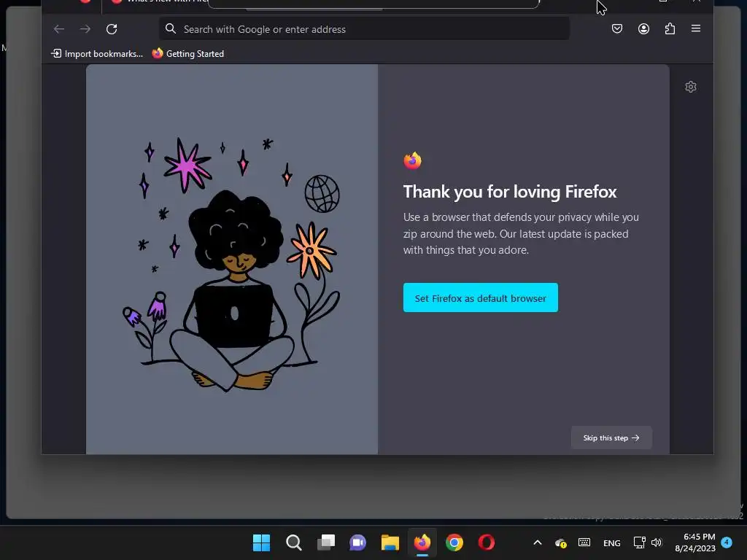Reload the current page
Viewport: 747px width, 560px height.
click(112, 29)
